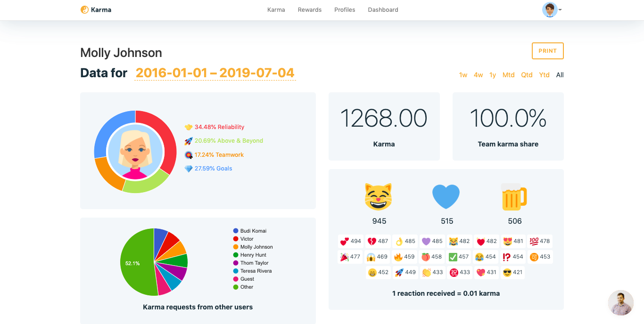Select the red heart reaction showing 482

click(487, 241)
